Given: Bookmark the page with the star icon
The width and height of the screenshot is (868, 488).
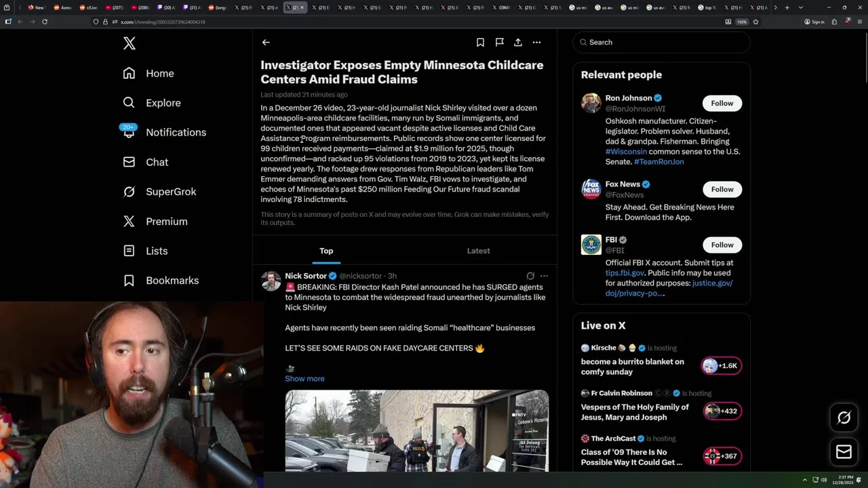Looking at the screenshot, I should tap(755, 22).
